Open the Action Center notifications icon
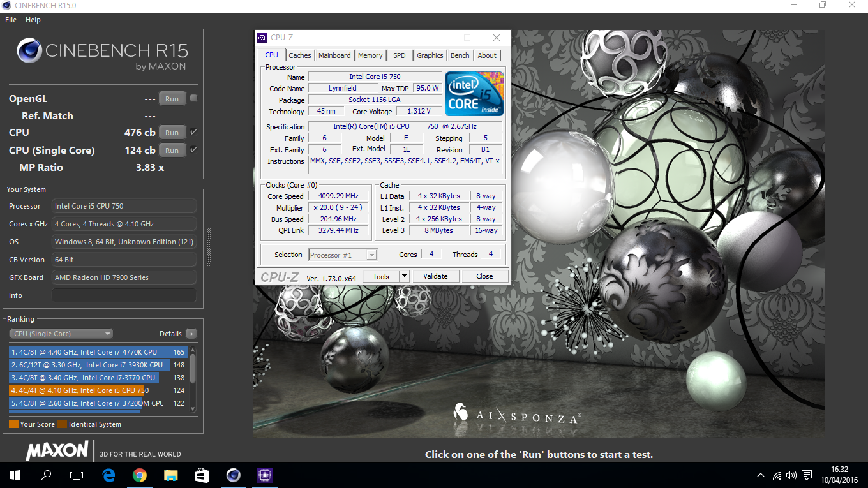 point(807,475)
